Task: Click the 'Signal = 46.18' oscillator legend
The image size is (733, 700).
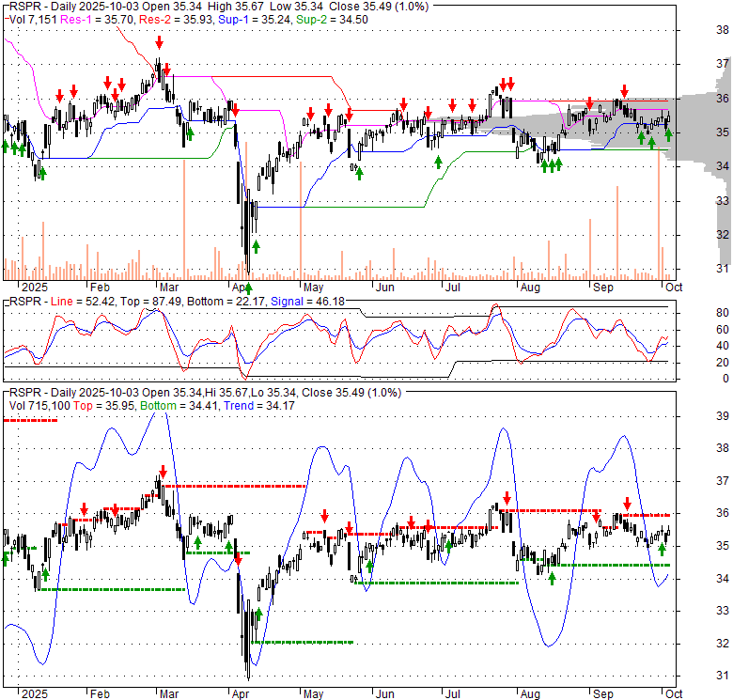Action: tap(307, 302)
